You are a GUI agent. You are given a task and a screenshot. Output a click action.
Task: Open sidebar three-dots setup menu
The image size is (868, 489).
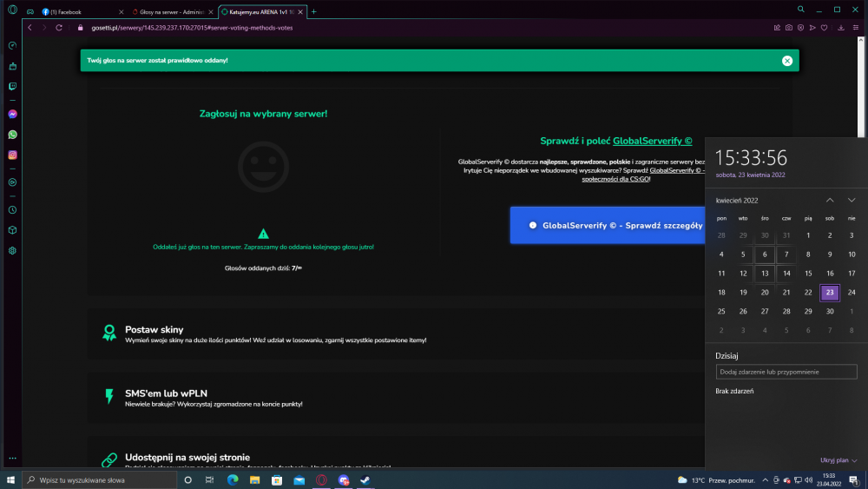coord(13,458)
